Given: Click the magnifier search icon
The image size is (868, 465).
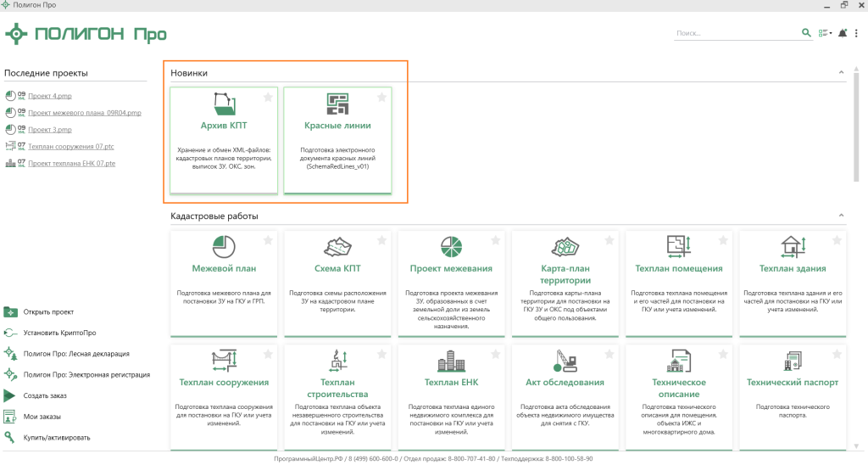Looking at the screenshot, I should click(x=806, y=33).
